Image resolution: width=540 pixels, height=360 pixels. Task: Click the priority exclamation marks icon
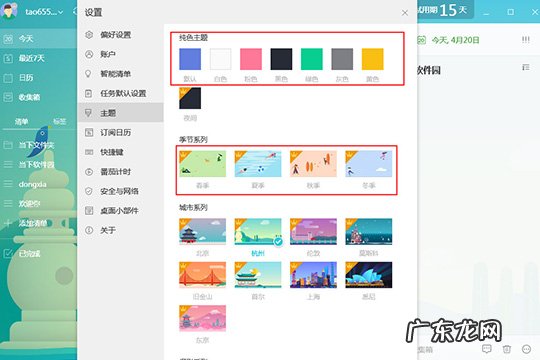(x=526, y=40)
